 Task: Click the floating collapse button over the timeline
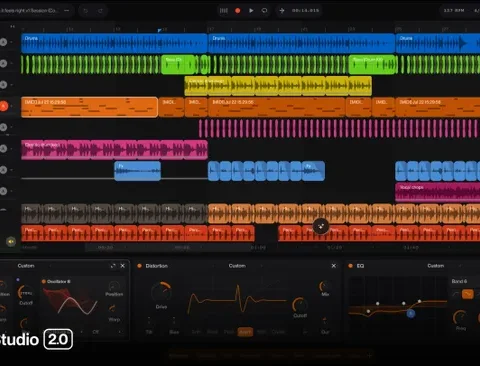(321, 227)
